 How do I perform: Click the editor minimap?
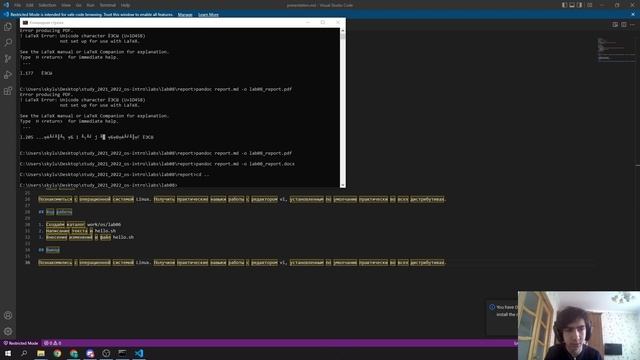coord(616,50)
